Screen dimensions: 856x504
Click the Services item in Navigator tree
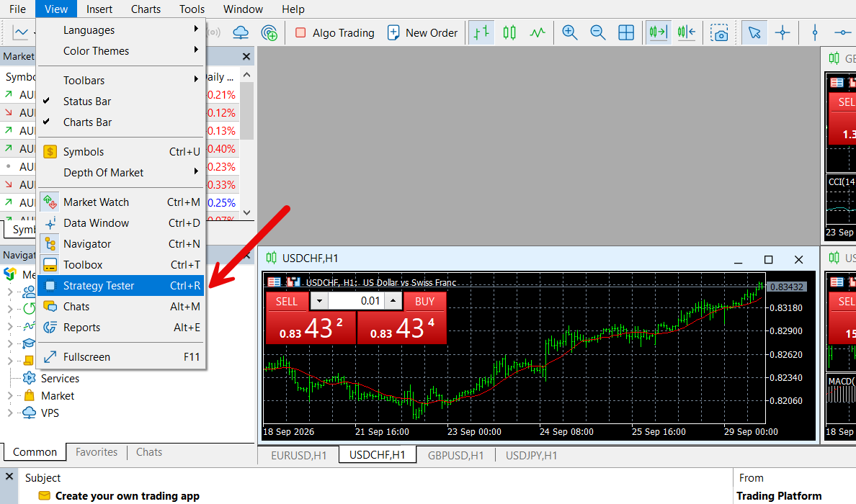[x=60, y=378]
